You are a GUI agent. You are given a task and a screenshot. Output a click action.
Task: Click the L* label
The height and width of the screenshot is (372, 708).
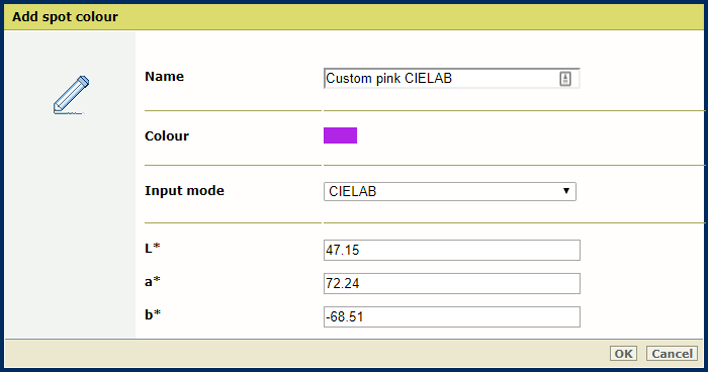click(153, 248)
